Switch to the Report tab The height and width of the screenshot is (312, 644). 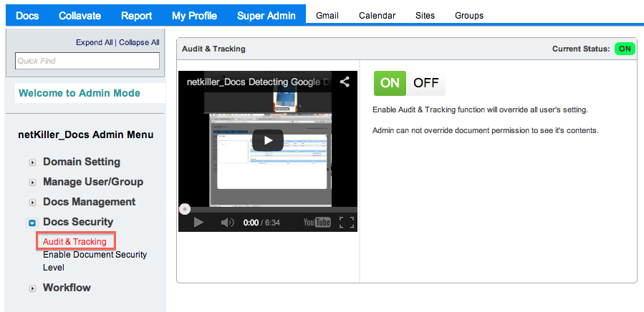(x=136, y=16)
